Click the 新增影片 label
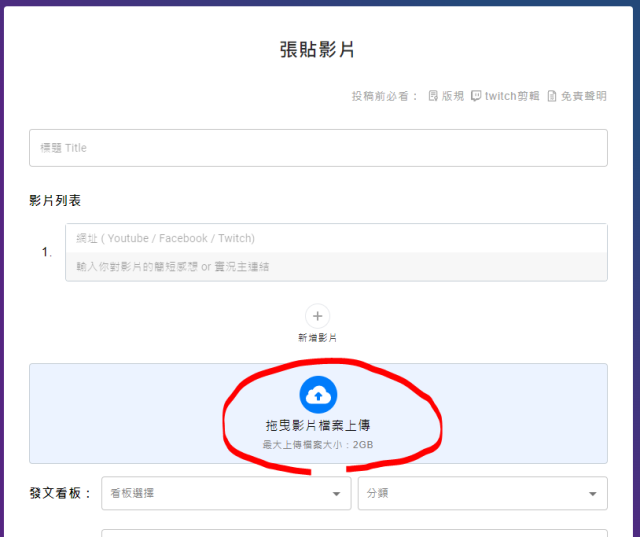640x537 pixels. (317, 338)
